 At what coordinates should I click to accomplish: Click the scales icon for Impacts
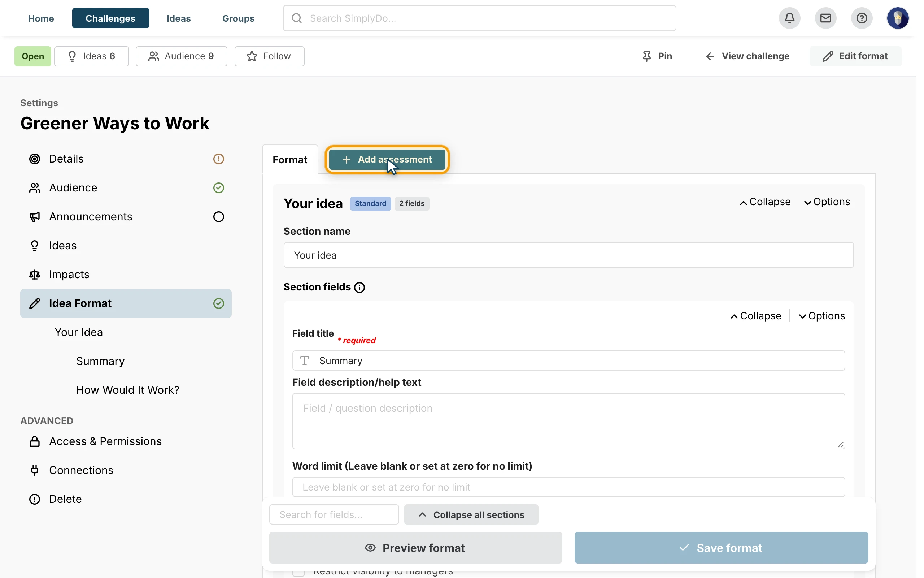[35, 275]
